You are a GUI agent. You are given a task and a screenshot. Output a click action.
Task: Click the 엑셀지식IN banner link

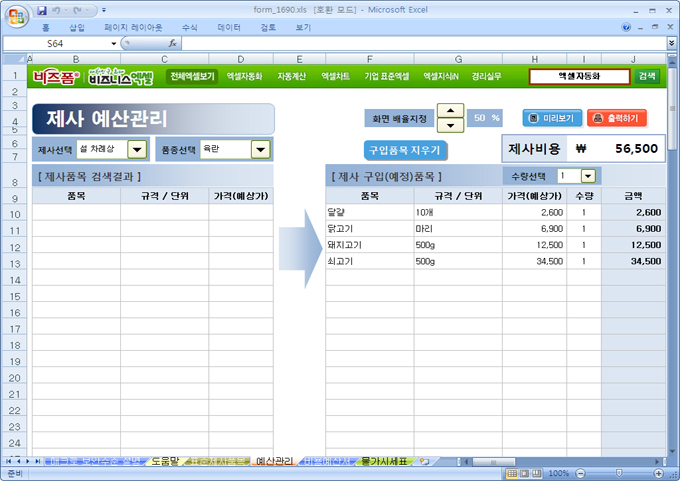click(x=441, y=76)
